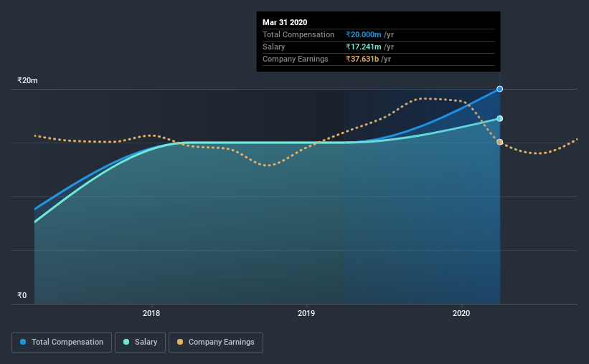Click the orange dot in Company Earnings legend
The width and height of the screenshot is (589, 364).
pos(180,342)
